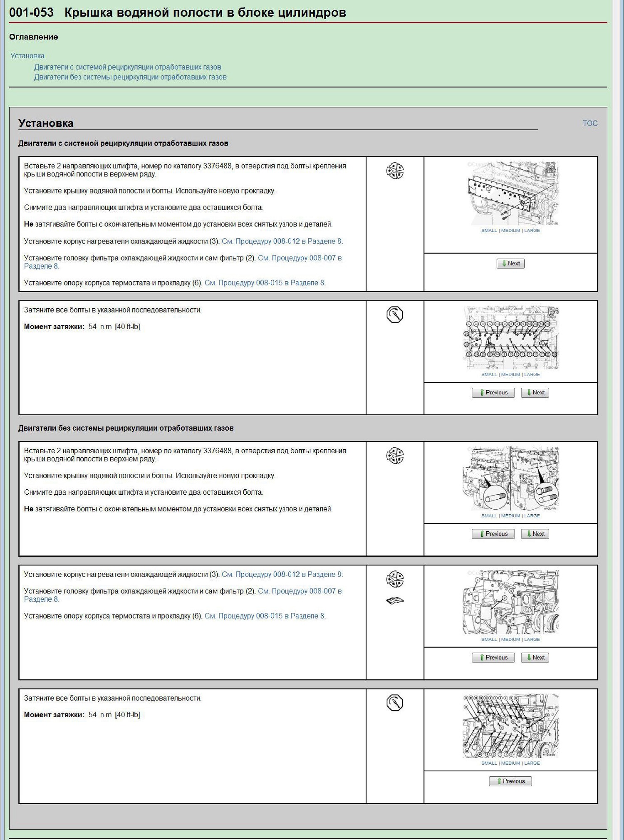Click Previous under coolant filter engine image

coord(493,657)
